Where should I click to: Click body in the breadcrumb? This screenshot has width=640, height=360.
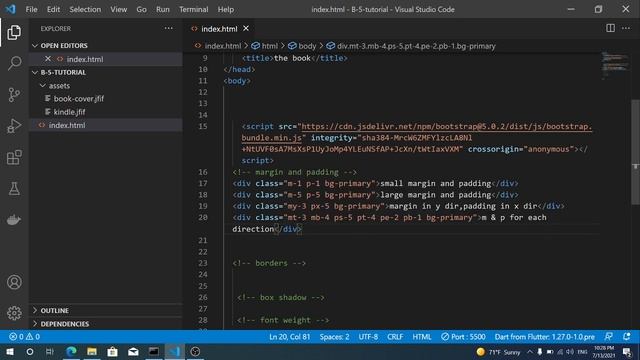[x=307, y=46]
